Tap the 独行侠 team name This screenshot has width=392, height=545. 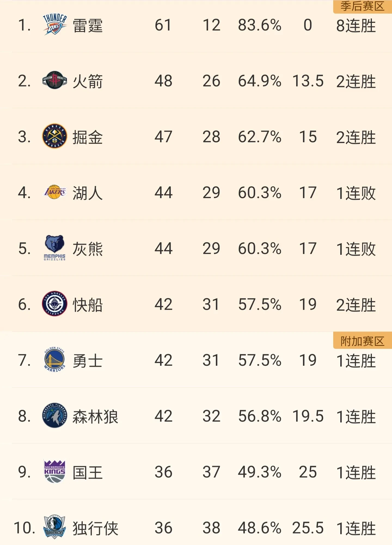click(95, 528)
